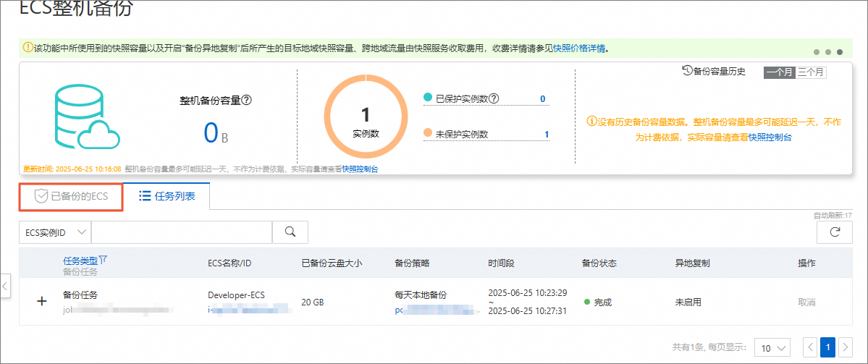Click the 时间段 column header

tap(501, 263)
